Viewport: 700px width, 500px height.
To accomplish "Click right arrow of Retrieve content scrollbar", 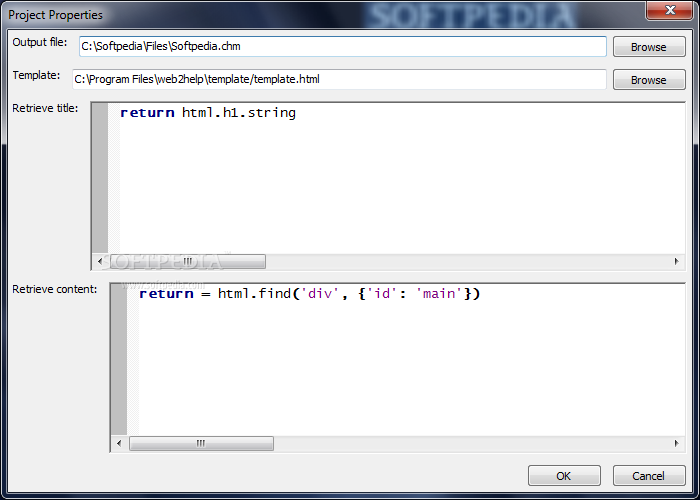I will pyautogui.click(x=677, y=443).
